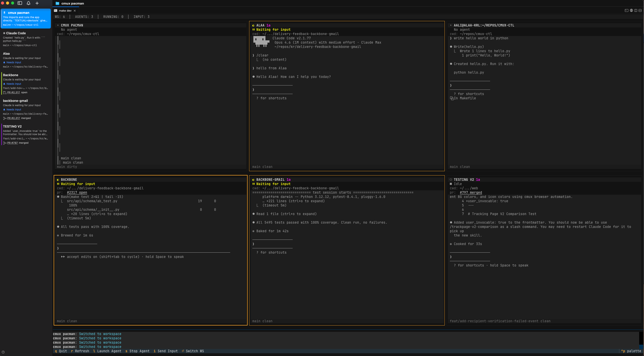The width and height of the screenshot is (644, 356).
Task: Click 'accept edits on' mode line in BACKBONE
Action: [122, 257]
